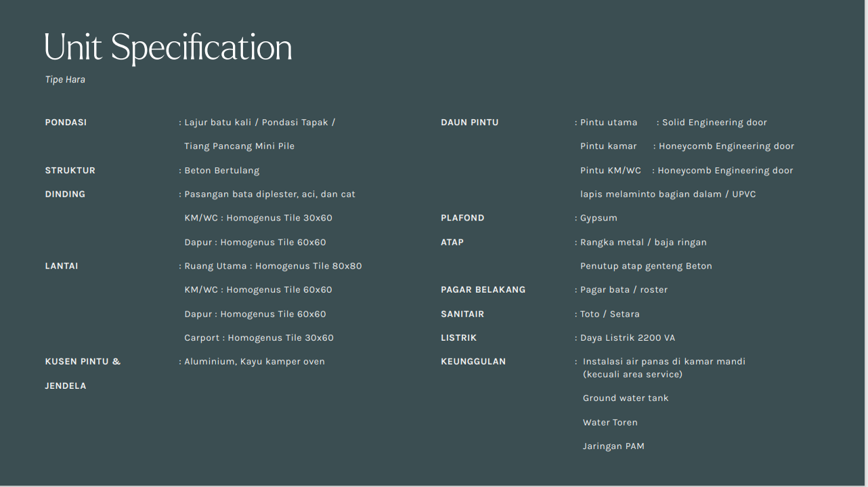868x487 pixels.
Task: Click Solid Engineering door text
Action: tap(714, 122)
